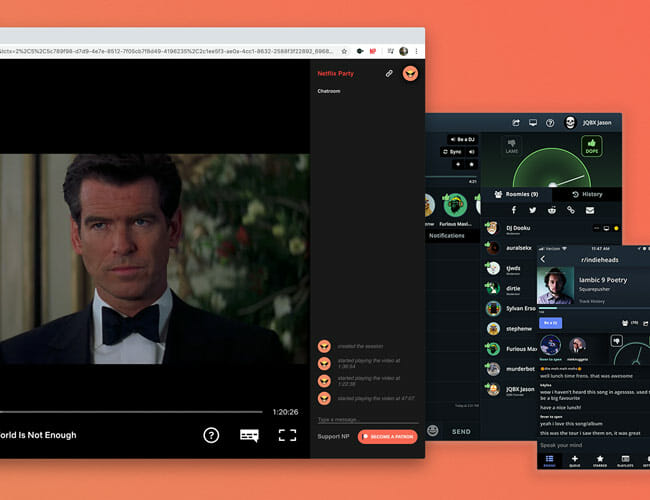
Task: Share the room on Facebook
Action: [x=514, y=210]
